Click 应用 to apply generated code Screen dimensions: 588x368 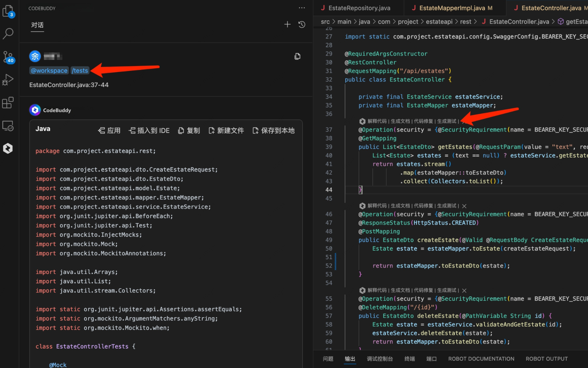coord(109,131)
